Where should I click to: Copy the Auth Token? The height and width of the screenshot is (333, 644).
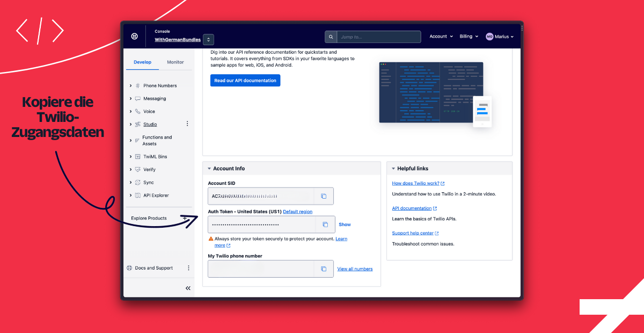click(x=325, y=225)
